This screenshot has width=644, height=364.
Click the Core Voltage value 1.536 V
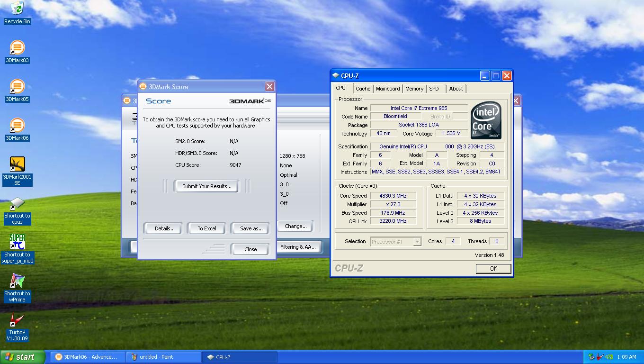451,134
